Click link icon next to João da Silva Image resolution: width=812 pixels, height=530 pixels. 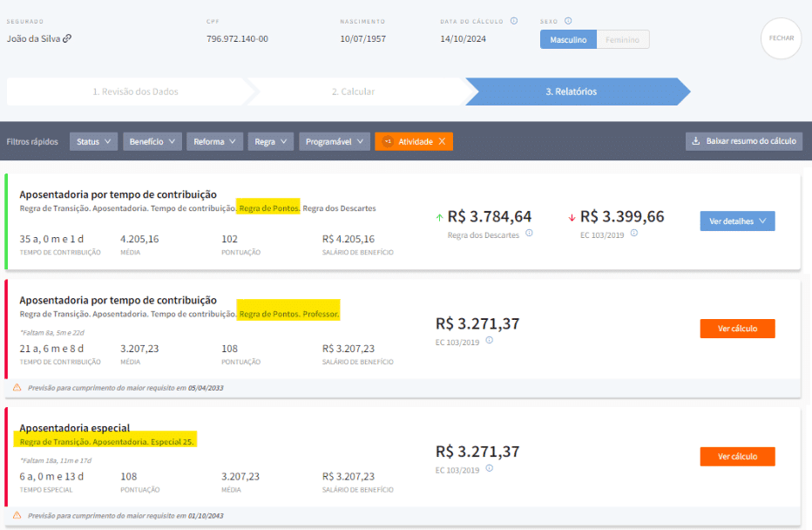coord(67,38)
